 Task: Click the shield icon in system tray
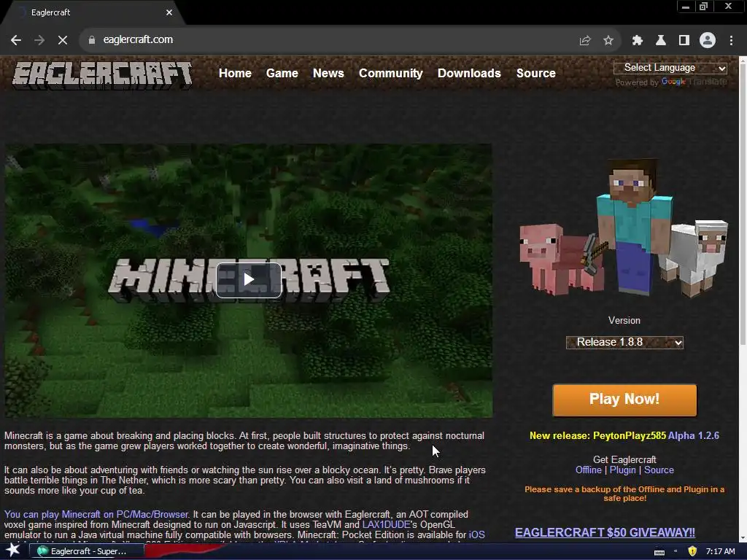pos(693,551)
